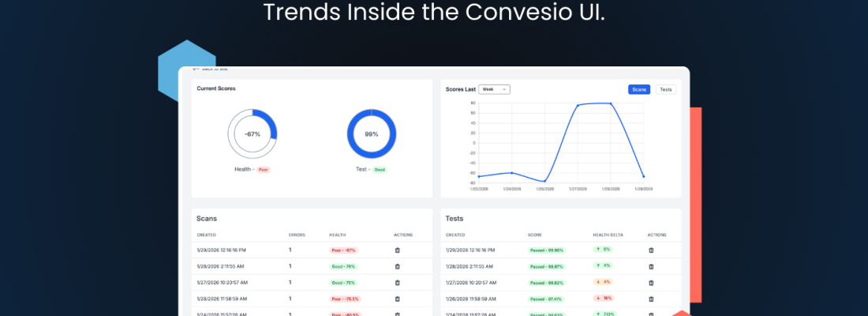Click the Poor health badge under Current Scores
This screenshot has width=868, height=316.
(264, 170)
